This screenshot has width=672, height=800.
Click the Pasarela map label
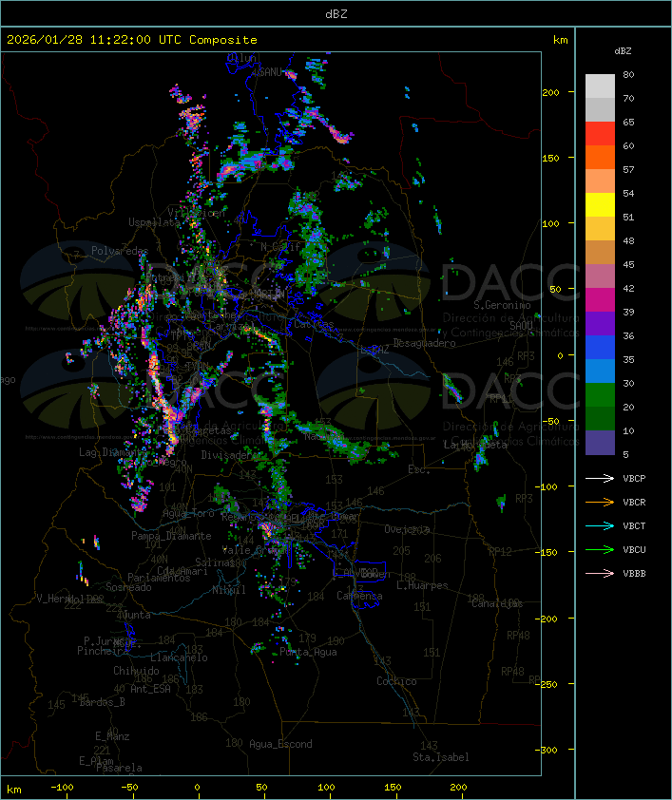pyautogui.click(x=119, y=768)
